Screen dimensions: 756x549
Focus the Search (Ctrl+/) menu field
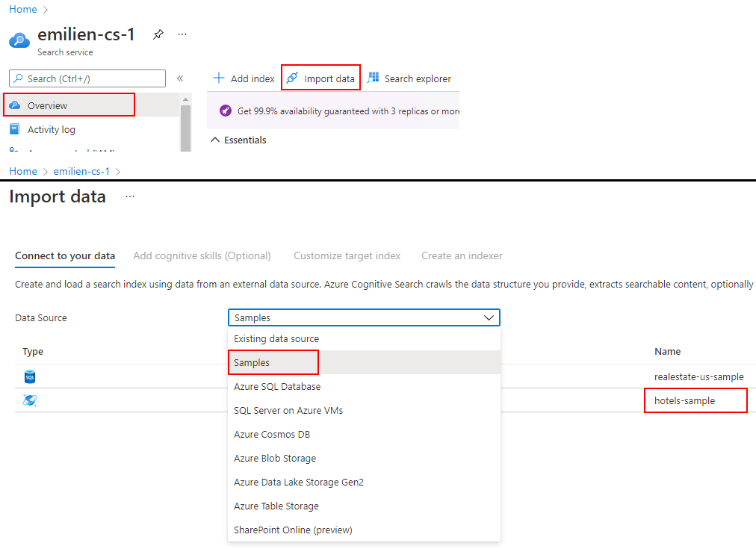(x=87, y=78)
